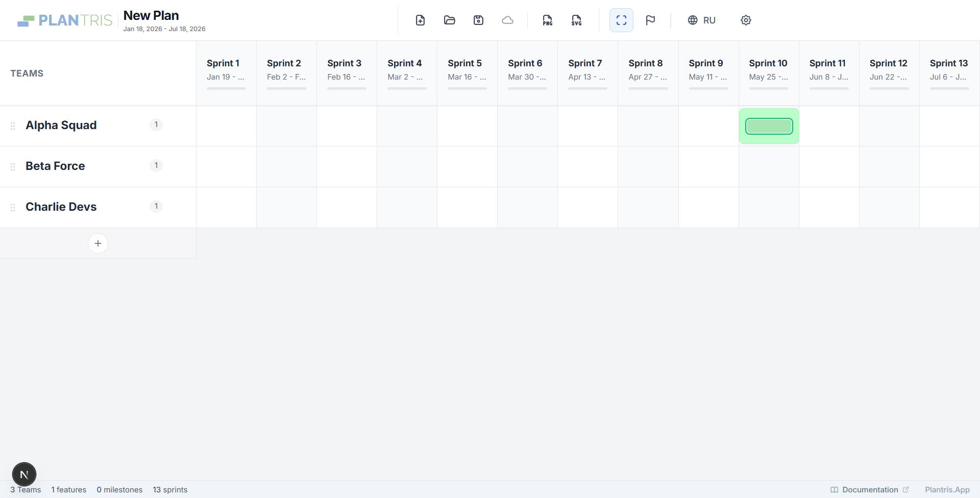Image resolution: width=980 pixels, height=498 pixels.
Task: Click Alpha Squad capacity badge
Action: click(x=156, y=124)
